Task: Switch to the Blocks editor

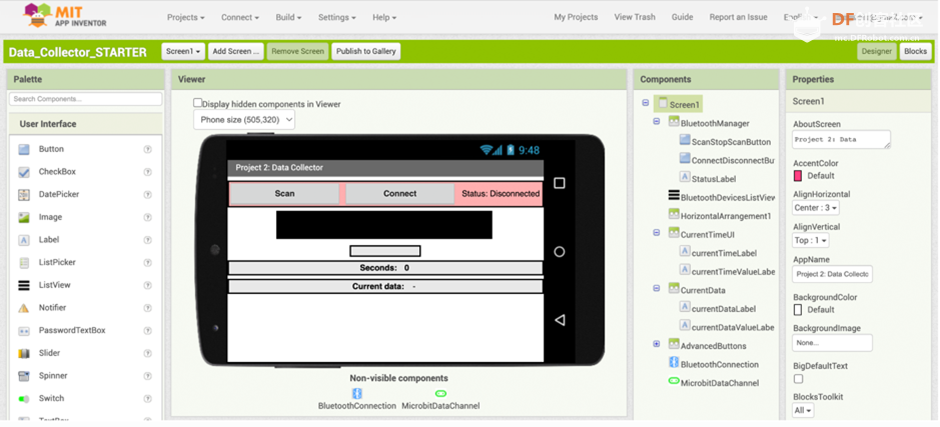Action: (x=915, y=51)
